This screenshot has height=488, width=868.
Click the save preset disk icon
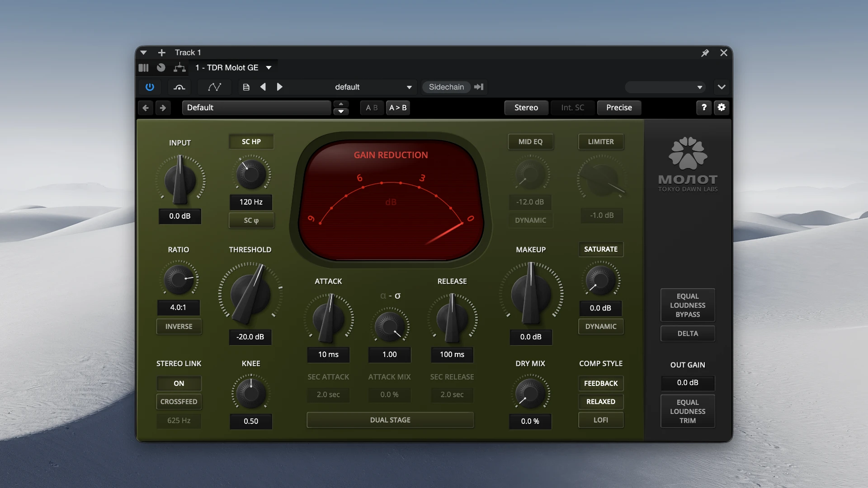[x=246, y=87]
